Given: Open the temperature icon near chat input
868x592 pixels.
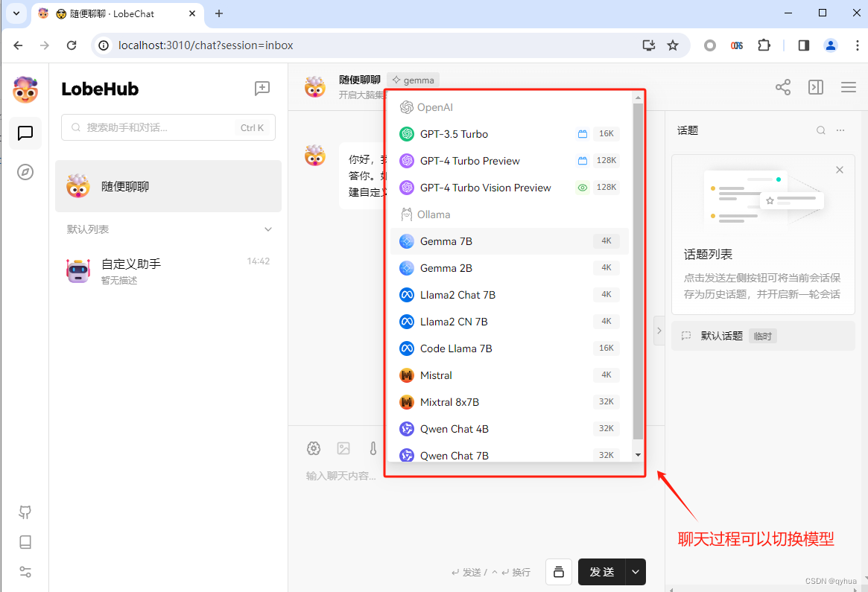Looking at the screenshot, I should click(x=373, y=448).
